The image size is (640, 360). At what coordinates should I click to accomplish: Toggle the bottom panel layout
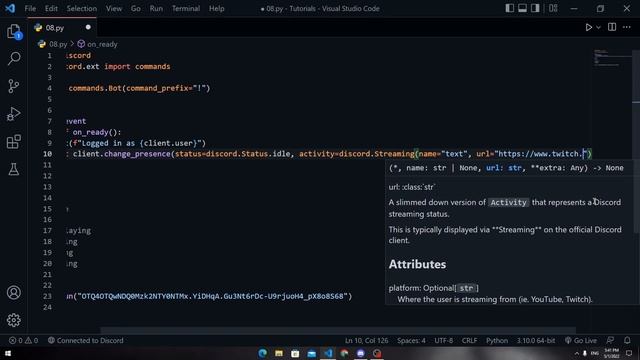point(522,8)
